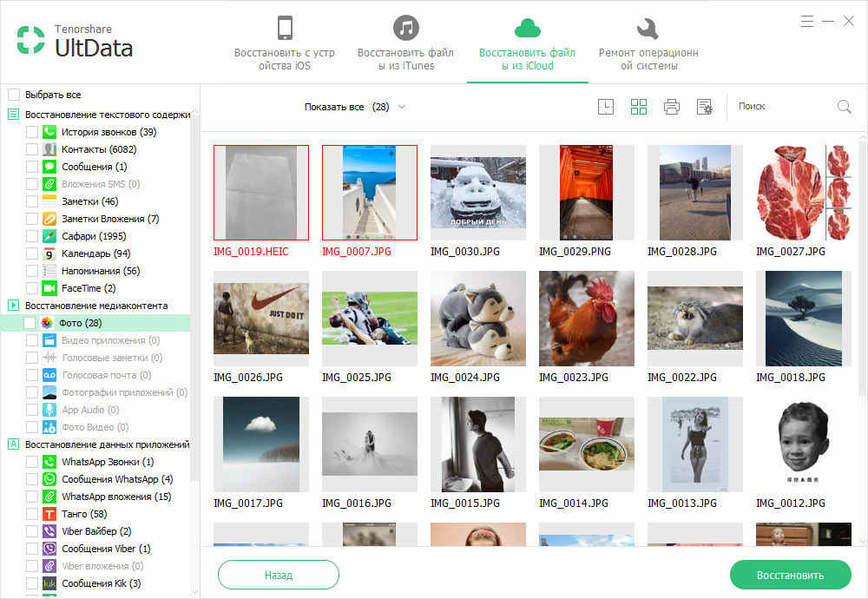Viewport: 868px width, 599px height.
Task: Open Ремонт операционной системы tab
Action: pos(648,43)
